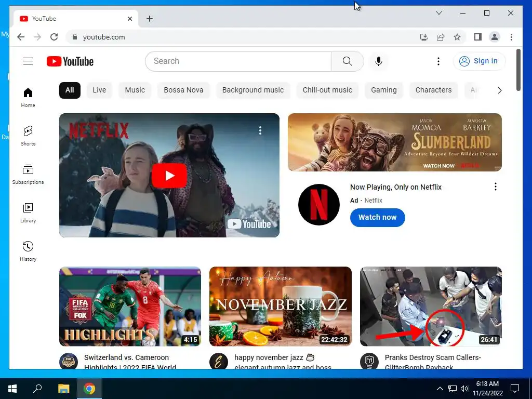Screen dimensions: 532x399
Task: Click Chrome icon in taskbar
Action: pos(89,389)
